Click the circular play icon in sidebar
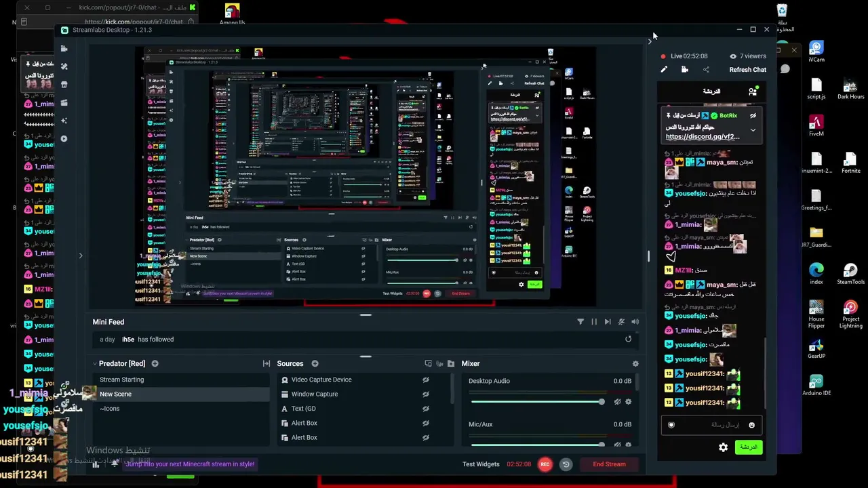The width and height of the screenshot is (868, 488). pos(64,139)
